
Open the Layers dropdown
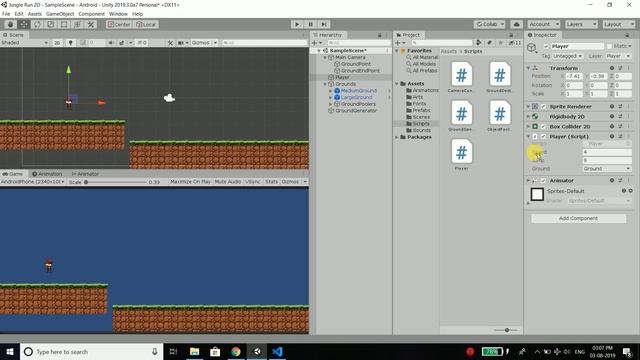[x=581, y=24]
